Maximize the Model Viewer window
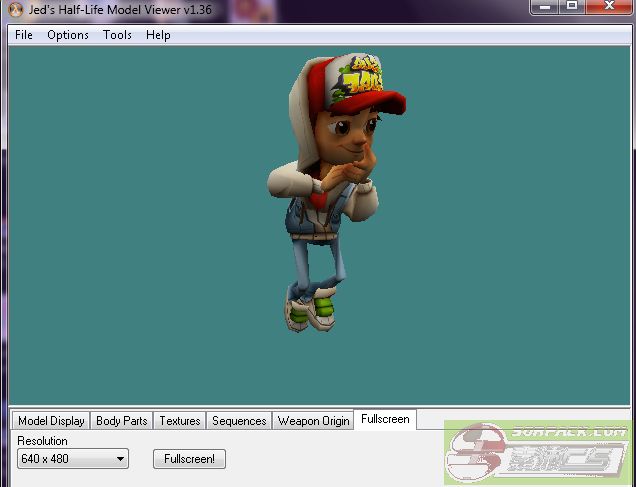636x487 pixels. pos(572,6)
